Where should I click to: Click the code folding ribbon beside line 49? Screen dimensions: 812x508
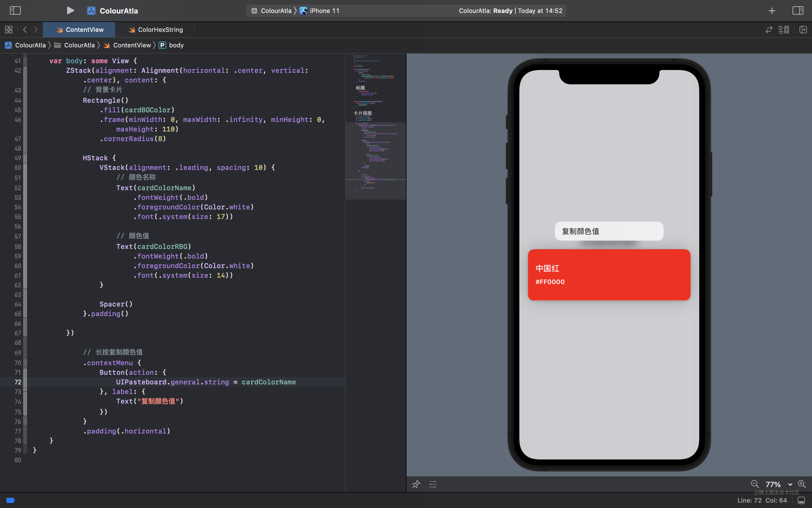pyautogui.click(x=25, y=158)
